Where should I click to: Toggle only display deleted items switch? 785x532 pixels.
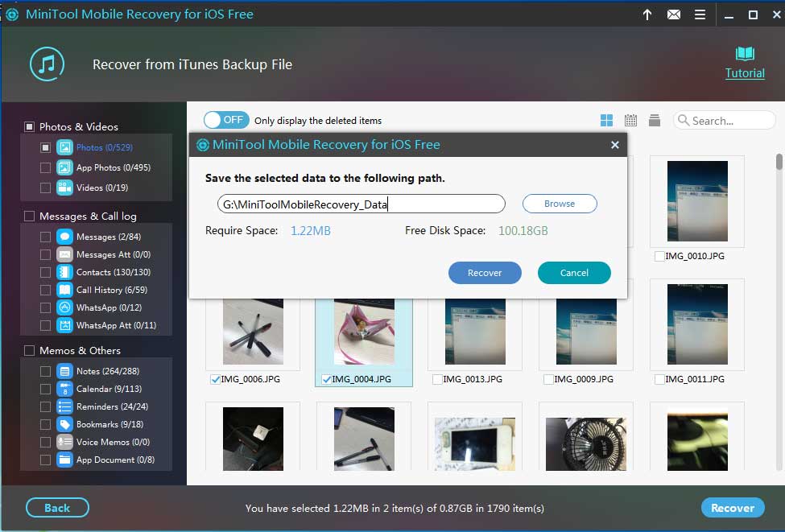coord(226,120)
